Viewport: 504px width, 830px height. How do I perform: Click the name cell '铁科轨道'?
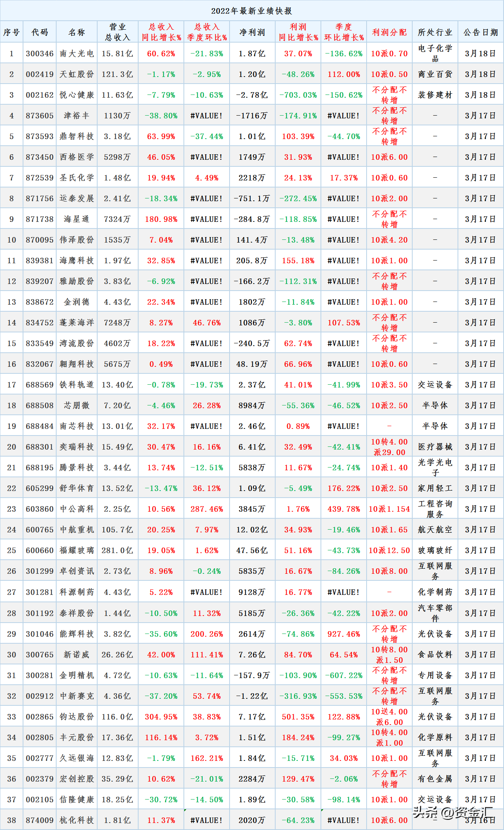pos(77,385)
